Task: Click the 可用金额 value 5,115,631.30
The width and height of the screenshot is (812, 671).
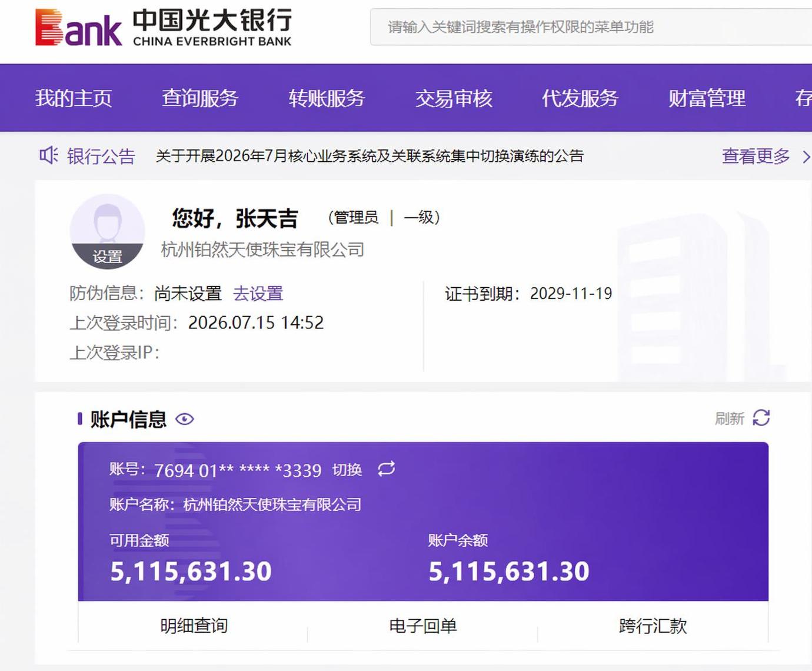Action: [x=191, y=571]
